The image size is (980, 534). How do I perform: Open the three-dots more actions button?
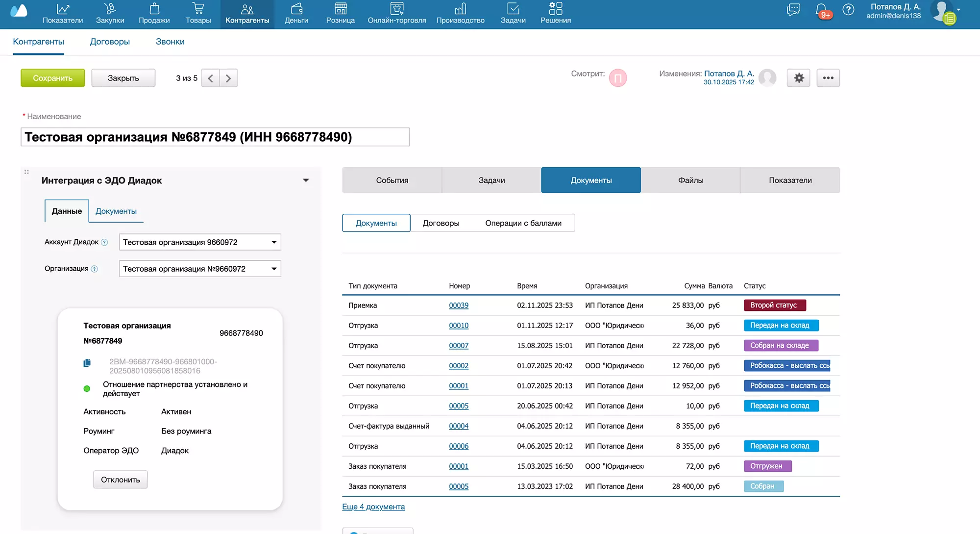(x=828, y=78)
